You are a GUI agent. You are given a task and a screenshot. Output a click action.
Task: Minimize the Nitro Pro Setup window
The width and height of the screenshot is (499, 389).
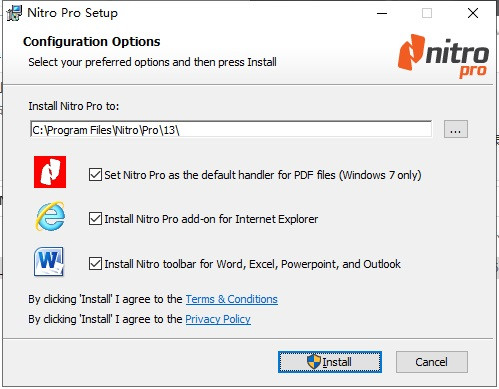pyautogui.click(x=382, y=13)
